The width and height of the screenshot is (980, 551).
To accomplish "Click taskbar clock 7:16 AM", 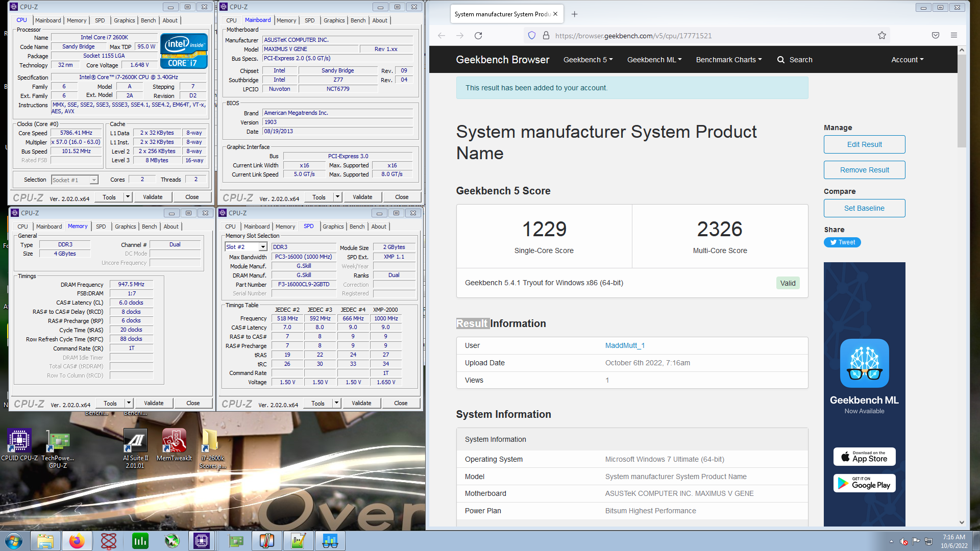I will click(x=954, y=541).
